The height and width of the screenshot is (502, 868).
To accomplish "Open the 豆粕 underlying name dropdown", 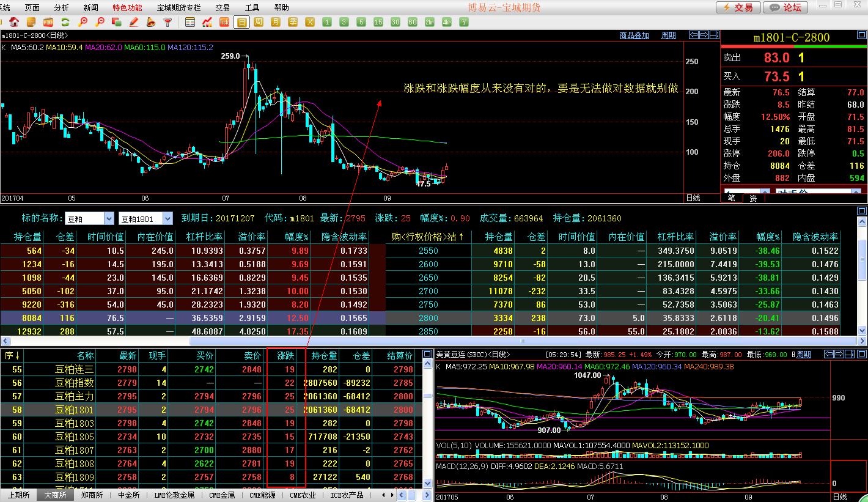I will coord(109,219).
